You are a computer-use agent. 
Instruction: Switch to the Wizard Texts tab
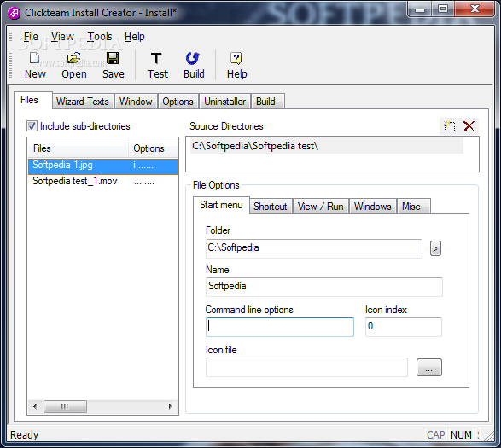click(83, 102)
